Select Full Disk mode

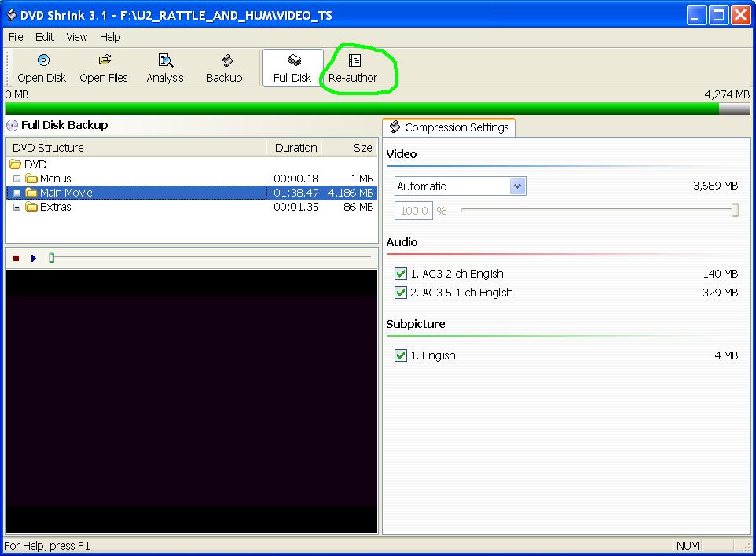tap(292, 68)
